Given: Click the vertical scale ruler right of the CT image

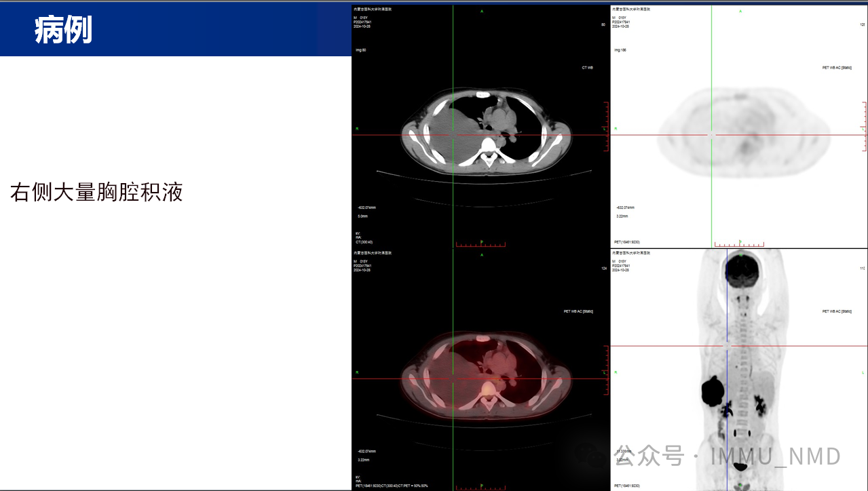Looking at the screenshot, I should tap(606, 126).
